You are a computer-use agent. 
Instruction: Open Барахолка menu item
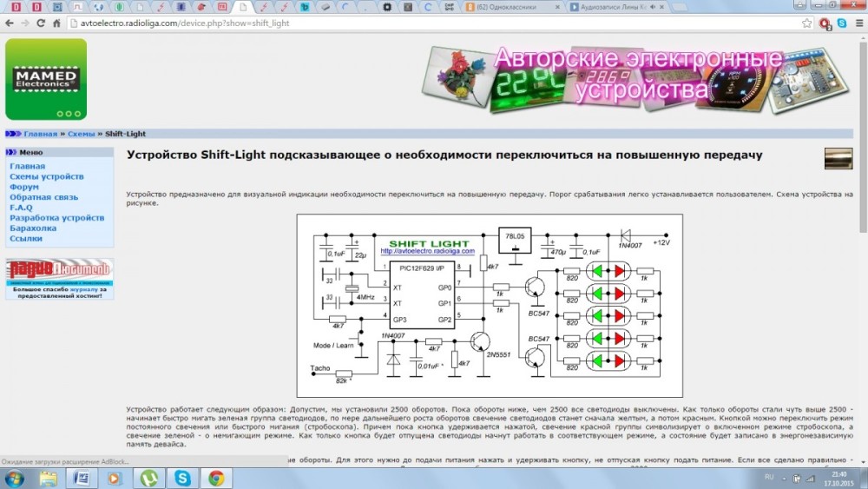pyautogui.click(x=33, y=228)
